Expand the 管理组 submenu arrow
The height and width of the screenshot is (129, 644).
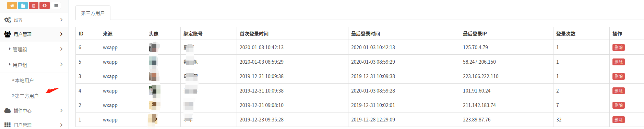coord(61,49)
